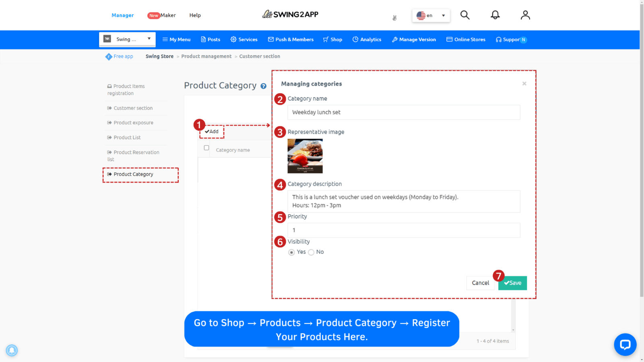644x362 pixels.
Task: Open the Help menu
Action: coord(195,15)
